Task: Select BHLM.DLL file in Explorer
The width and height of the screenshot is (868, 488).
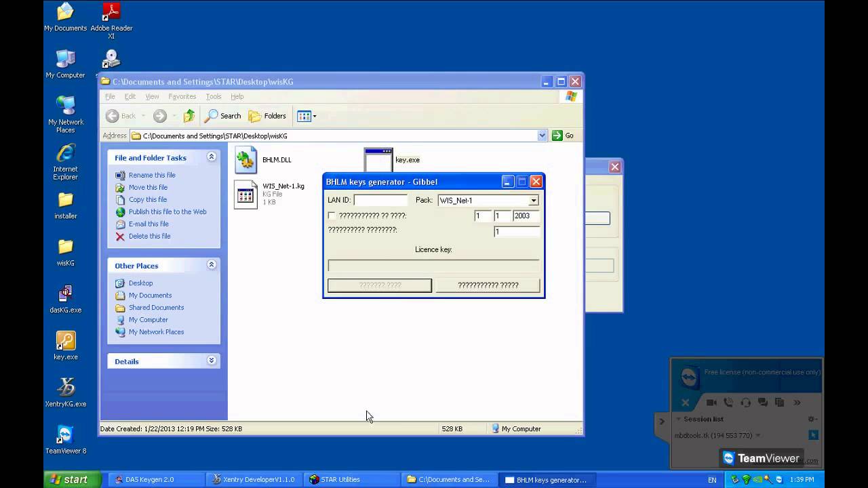Action: (264, 160)
